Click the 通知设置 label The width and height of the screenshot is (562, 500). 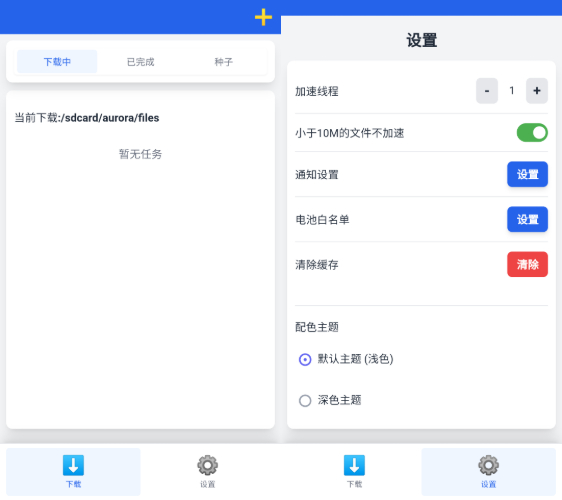pos(317,175)
